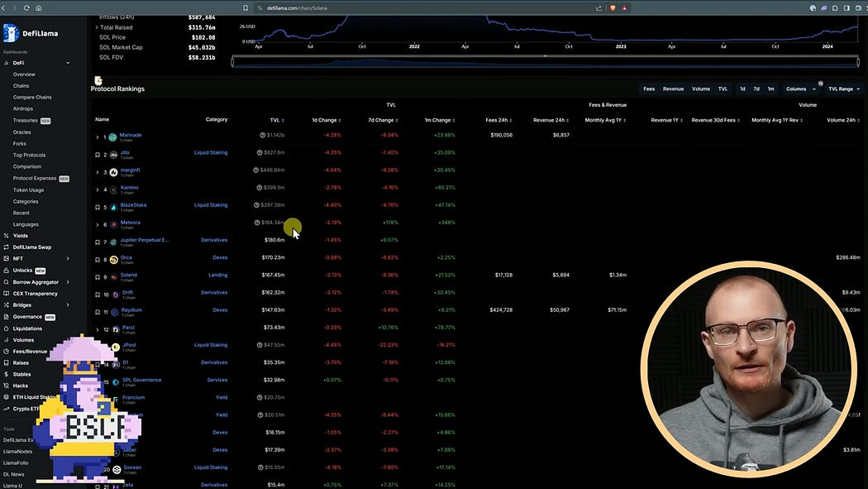Select the 1d change filter
Image resolution: width=868 pixels, height=489 pixels.
[x=742, y=89]
